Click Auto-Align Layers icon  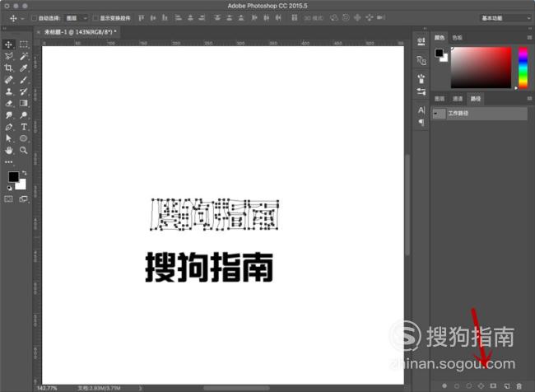[x=295, y=18]
